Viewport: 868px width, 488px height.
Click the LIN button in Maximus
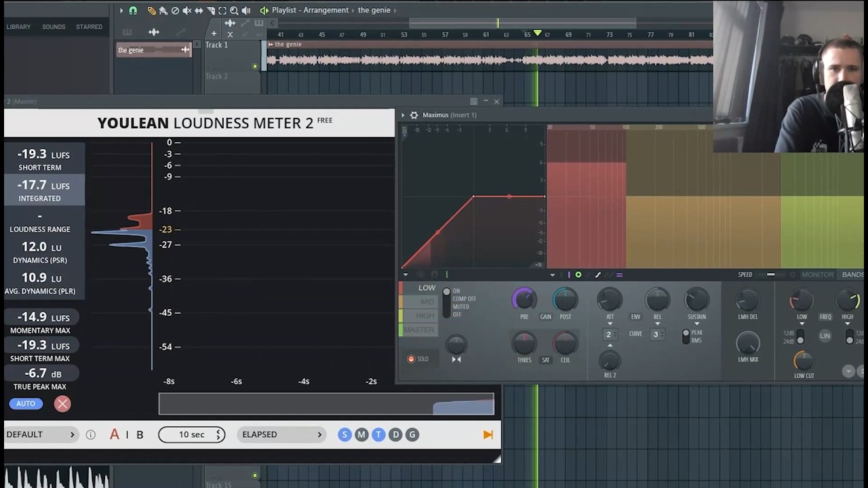(825, 335)
